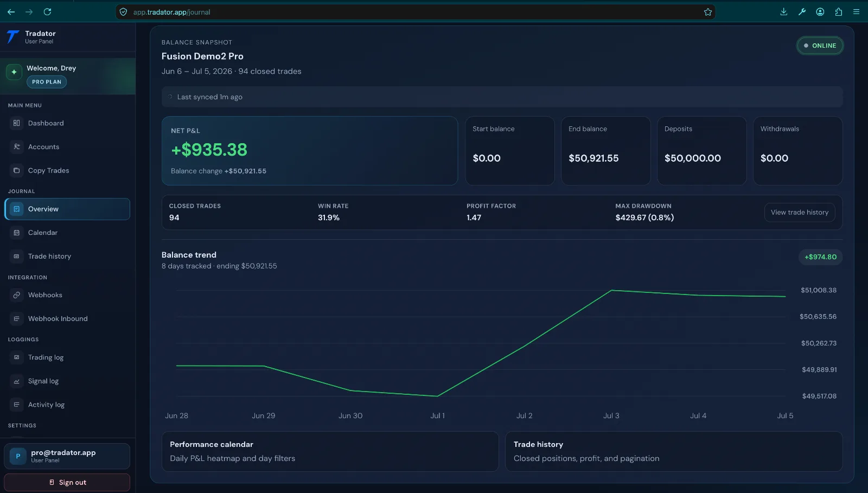Click the green sparkle welcome icon
The height and width of the screenshot is (493, 868).
pos(14,72)
